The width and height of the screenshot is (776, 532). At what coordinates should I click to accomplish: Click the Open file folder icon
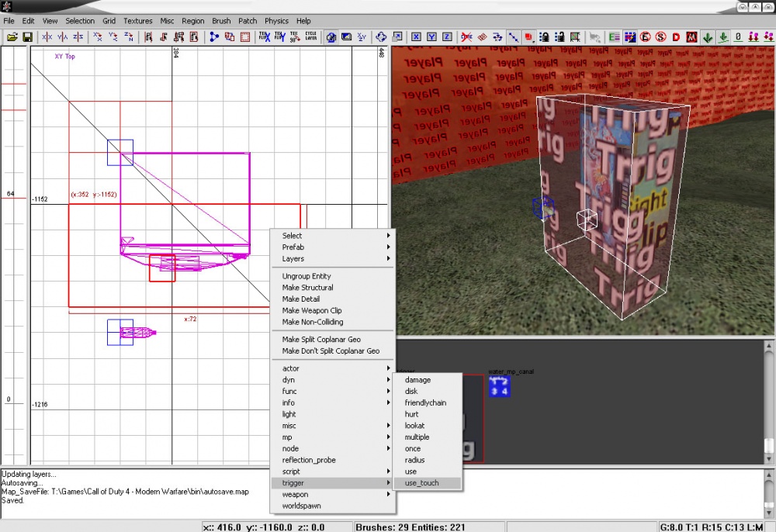(12, 36)
